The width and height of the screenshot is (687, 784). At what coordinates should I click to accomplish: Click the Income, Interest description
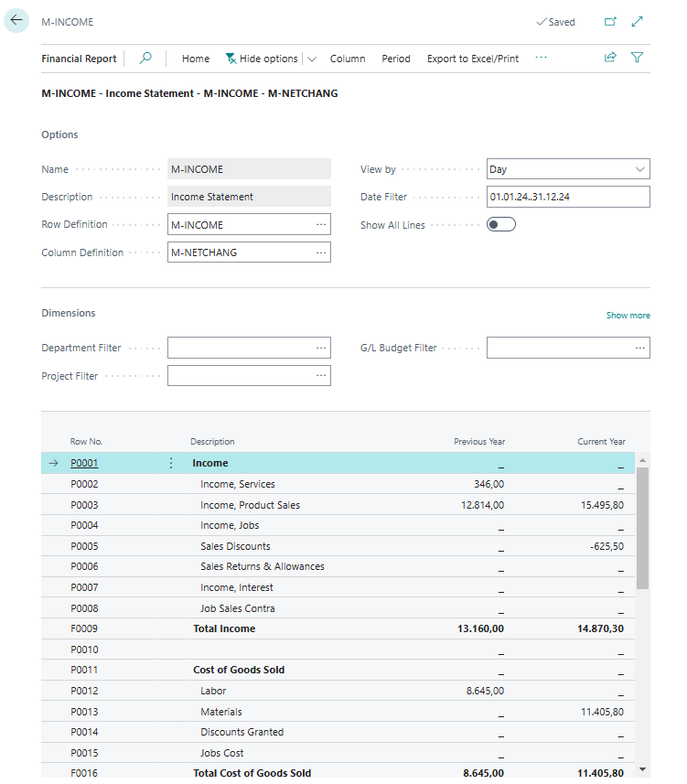tap(237, 587)
